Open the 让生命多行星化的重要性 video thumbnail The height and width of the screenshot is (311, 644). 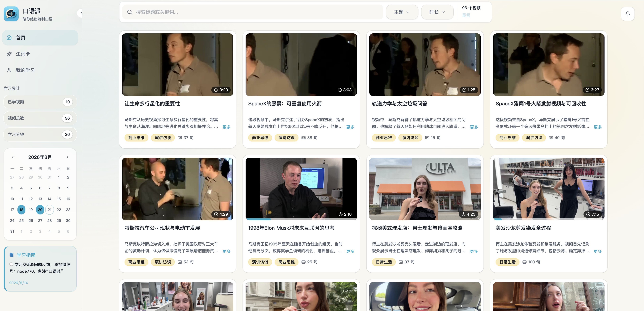[177, 65]
